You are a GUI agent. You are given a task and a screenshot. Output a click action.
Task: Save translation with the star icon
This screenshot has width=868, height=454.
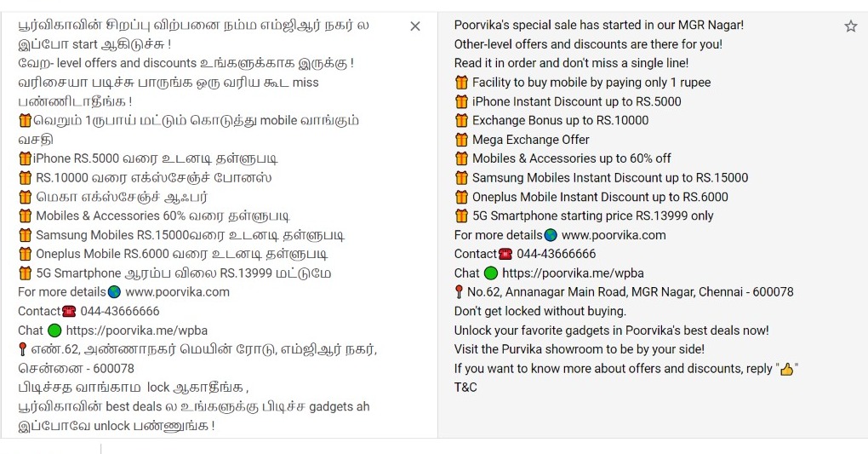pyautogui.click(x=850, y=26)
